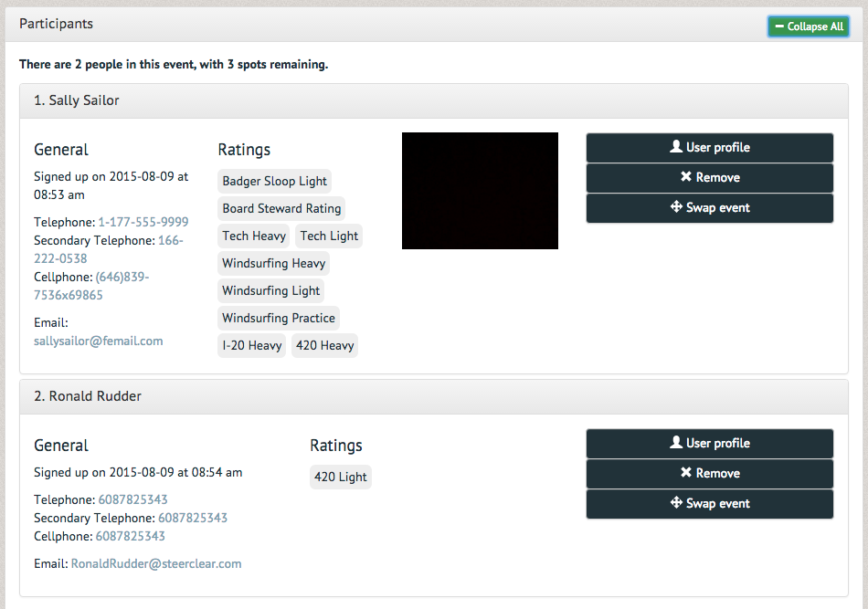Image resolution: width=868 pixels, height=609 pixels.
Task: Click the Ratings heading under Ronald Rudder
Action: click(x=336, y=446)
